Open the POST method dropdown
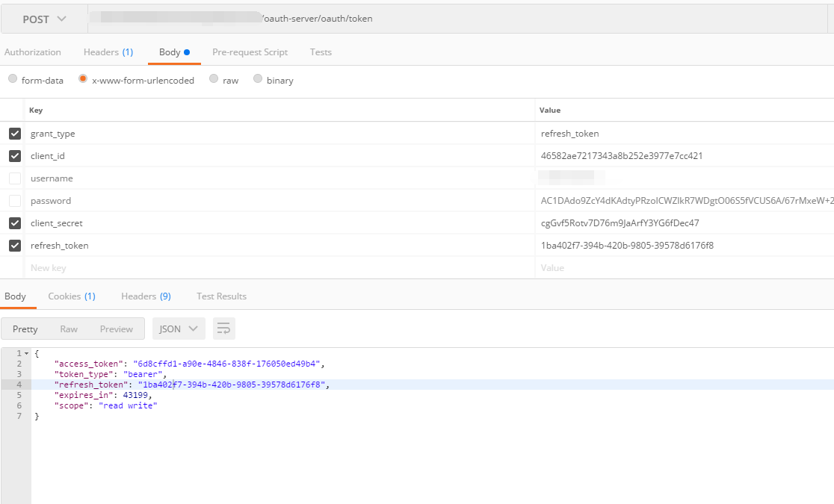 click(44, 19)
